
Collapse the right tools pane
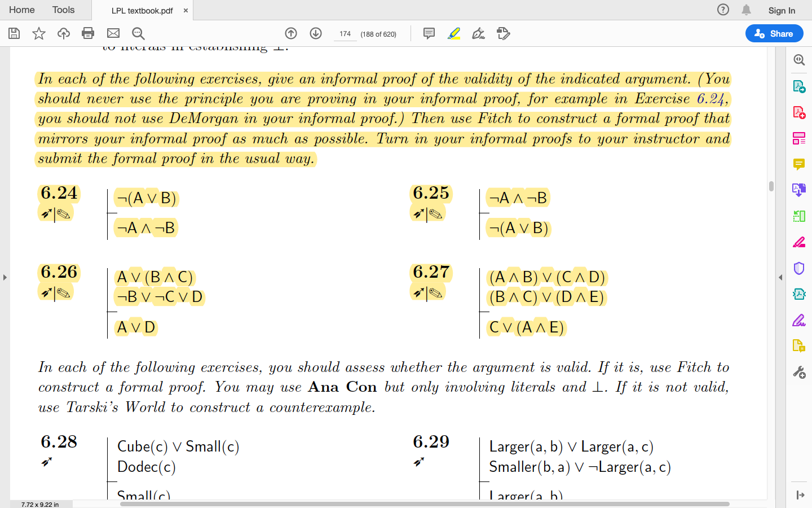[x=780, y=277]
